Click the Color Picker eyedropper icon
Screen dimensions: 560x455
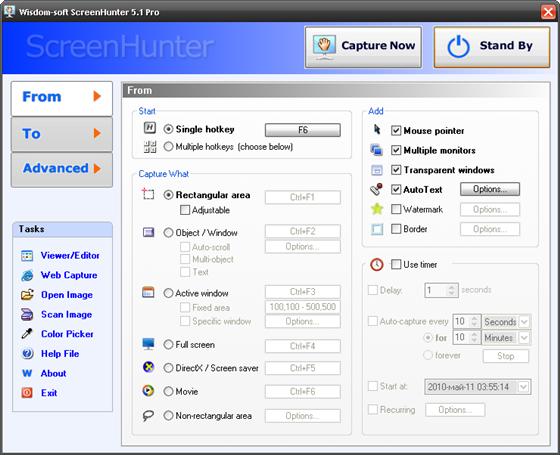point(27,334)
